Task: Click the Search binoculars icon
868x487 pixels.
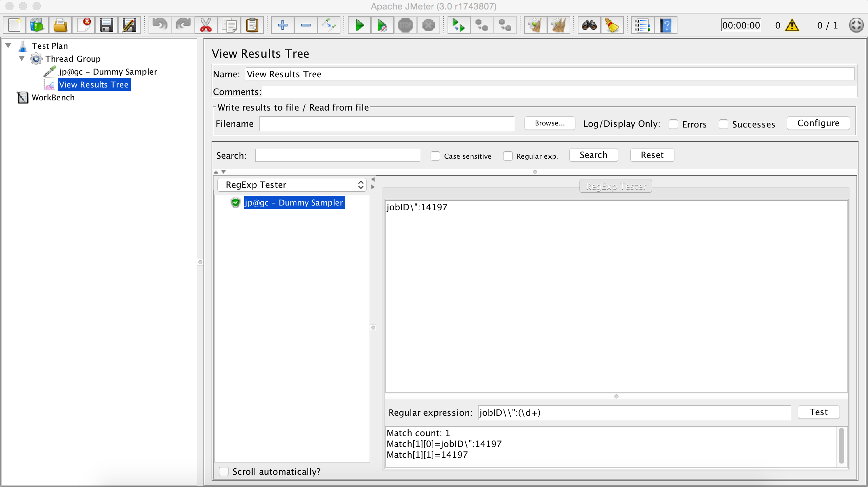Action: [589, 25]
